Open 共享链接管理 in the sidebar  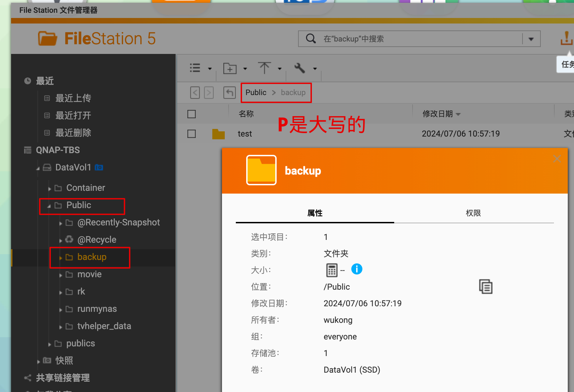click(x=63, y=378)
